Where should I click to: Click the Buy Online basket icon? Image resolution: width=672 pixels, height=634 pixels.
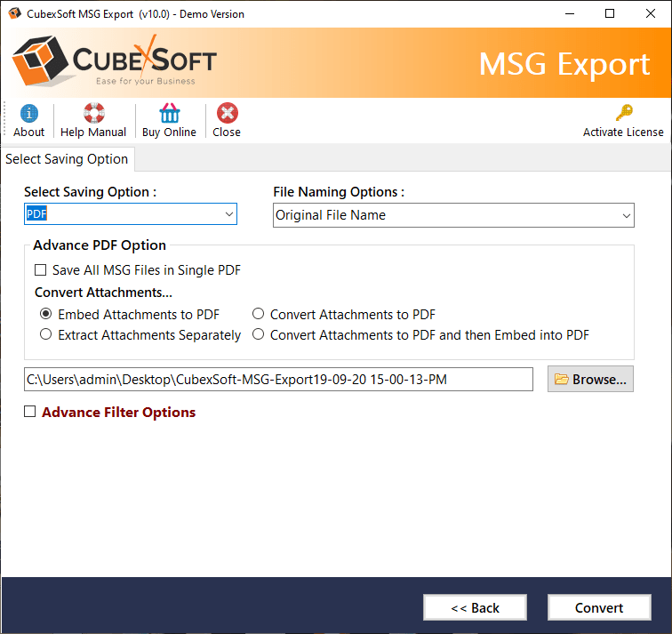point(169,113)
